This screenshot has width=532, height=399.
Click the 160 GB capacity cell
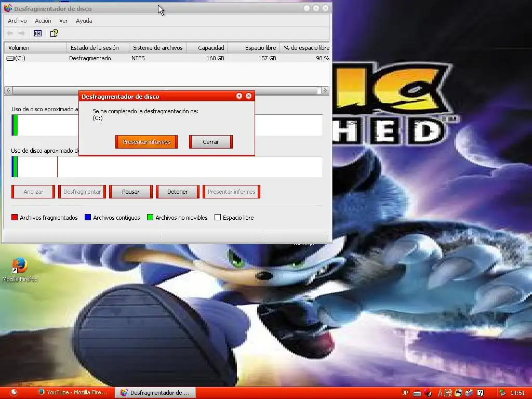[x=215, y=58]
